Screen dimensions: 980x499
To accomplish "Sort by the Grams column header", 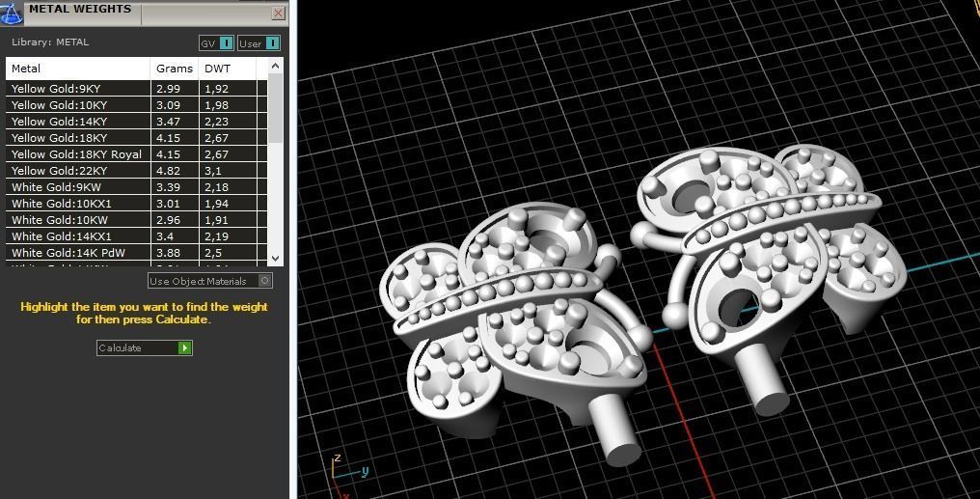I will (175, 69).
